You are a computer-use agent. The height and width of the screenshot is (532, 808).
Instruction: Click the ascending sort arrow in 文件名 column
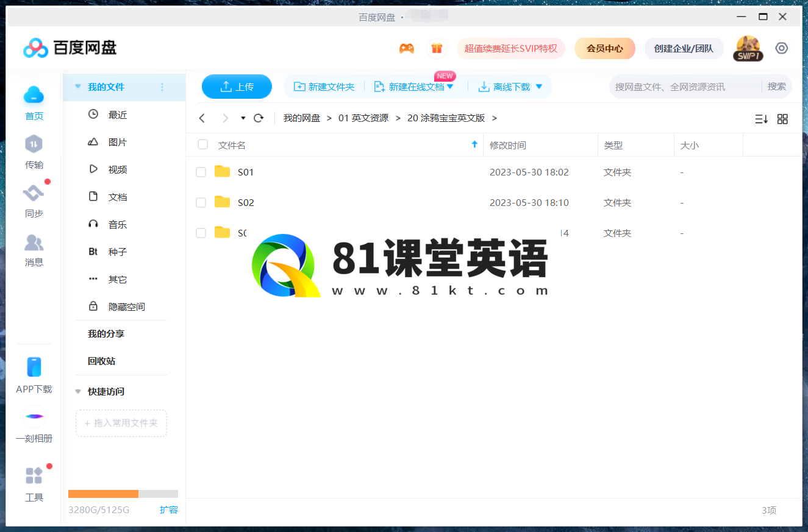click(x=475, y=144)
